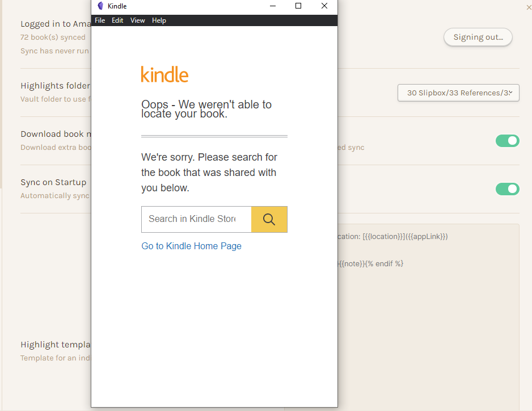This screenshot has height=411, width=532.
Task: Maximize the Kindle window
Action: (298, 6)
